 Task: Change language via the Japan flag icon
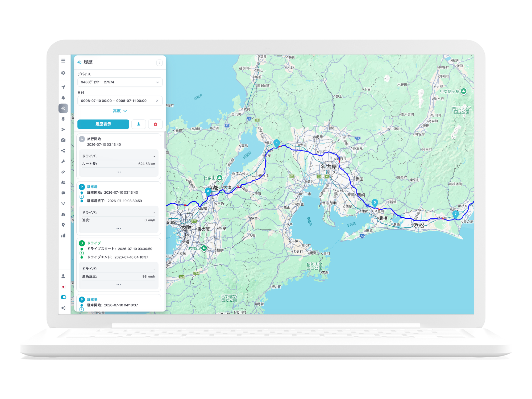click(x=63, y=287)
